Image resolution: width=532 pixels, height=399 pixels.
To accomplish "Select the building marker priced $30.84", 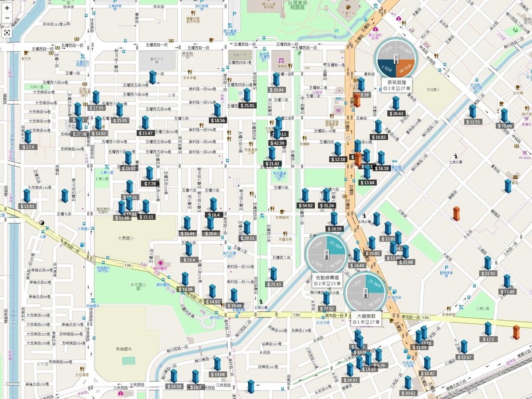I will coord(276,79).
